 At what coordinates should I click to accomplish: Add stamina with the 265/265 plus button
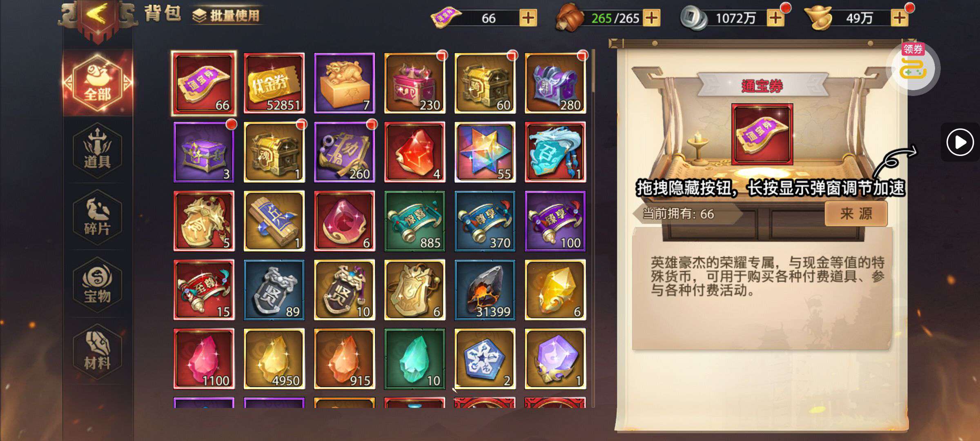tap(651, 18)
